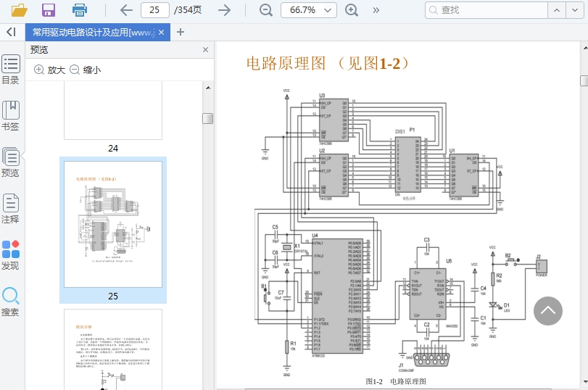
Task: Enlarge thumbnails with 放大 button
Action: pyautogui.click(x=49, y=70)
